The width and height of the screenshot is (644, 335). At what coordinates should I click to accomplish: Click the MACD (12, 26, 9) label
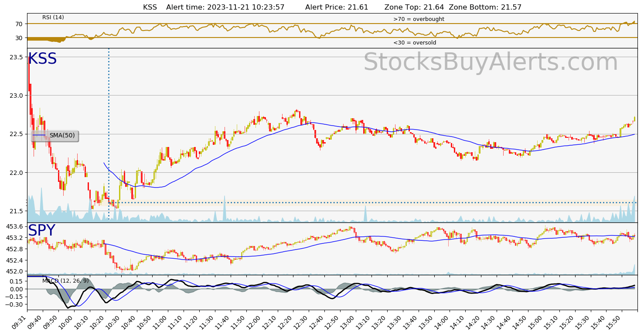[65, 281]
